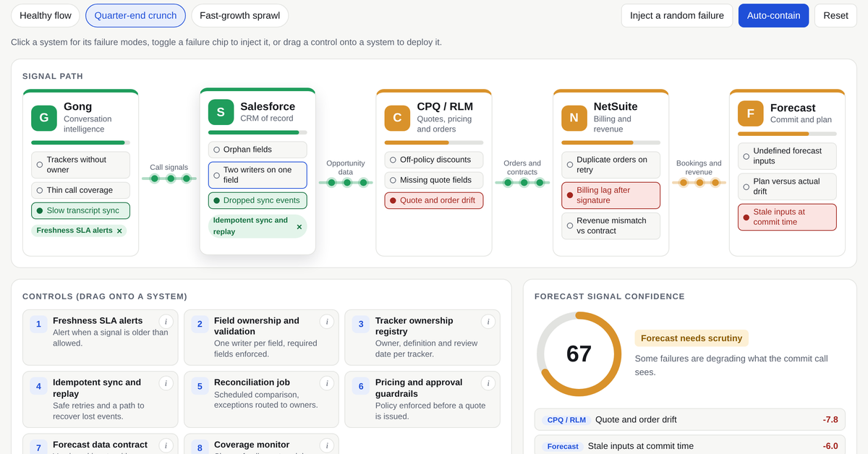Click the Forecast F icon

[750, 113]
